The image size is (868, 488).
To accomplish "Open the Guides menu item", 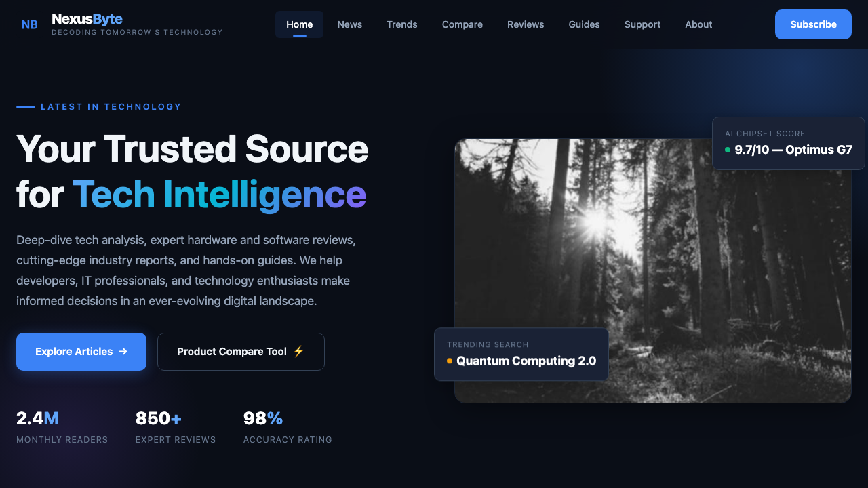I will tap(585, 24).
